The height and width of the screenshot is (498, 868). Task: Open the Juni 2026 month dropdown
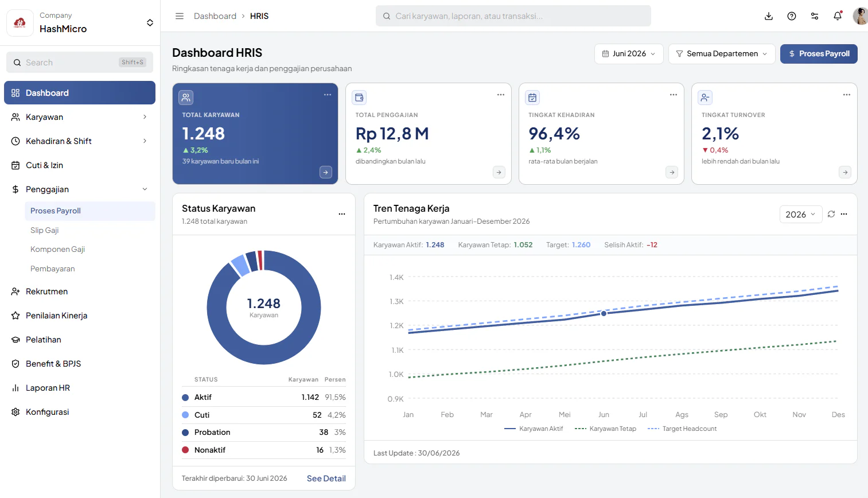coord(629,54)
